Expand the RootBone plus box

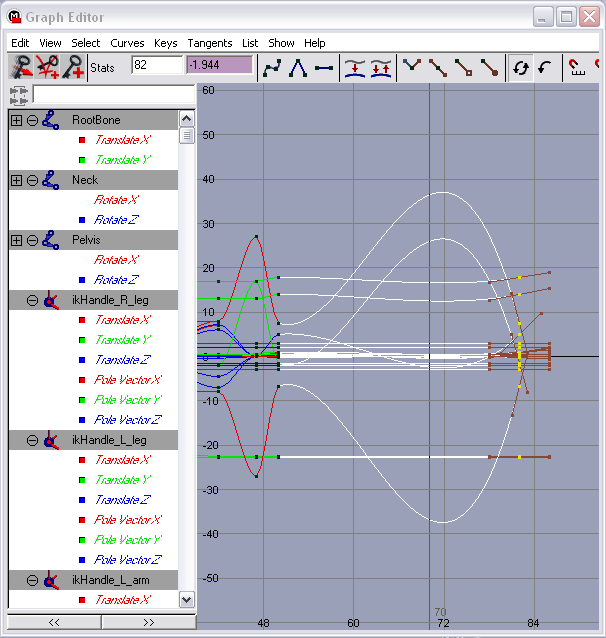[16, 120]
